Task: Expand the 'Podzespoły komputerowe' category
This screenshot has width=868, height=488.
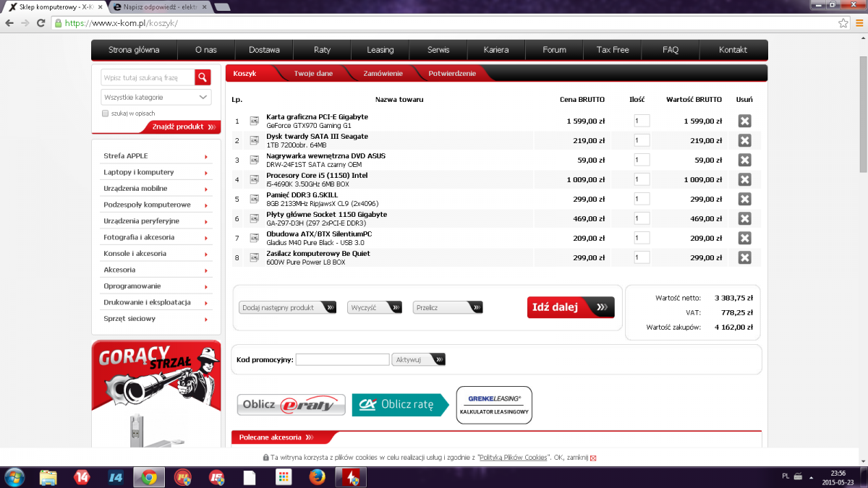Action: click(156, 205)
